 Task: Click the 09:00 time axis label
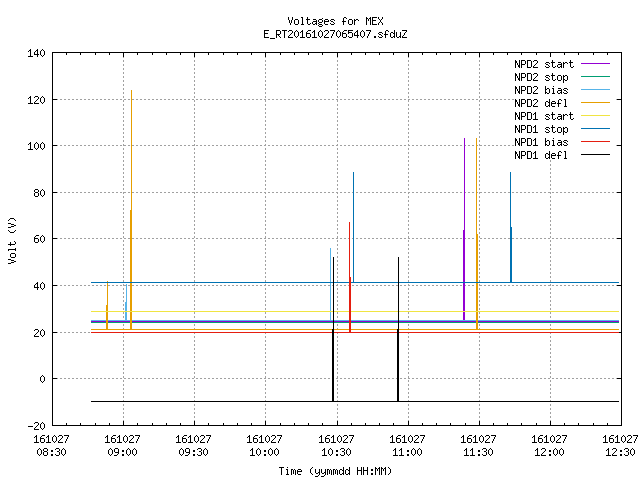[x=122, y=453]
